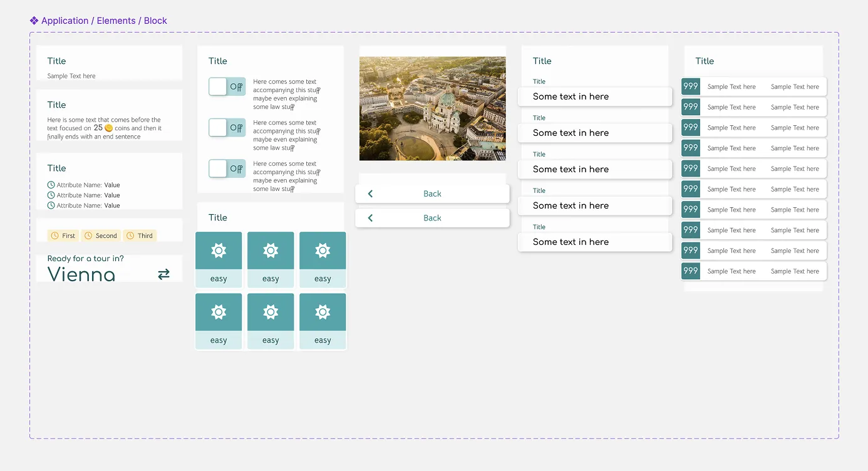
Task: Click the clock icon on the First chip
Action: tap(54, 235)
